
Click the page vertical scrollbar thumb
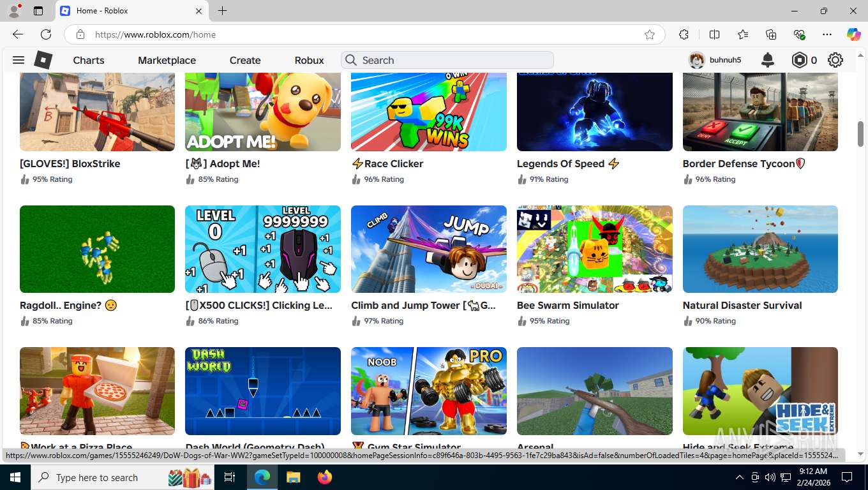pyautogui.click(x=860, y=133)
